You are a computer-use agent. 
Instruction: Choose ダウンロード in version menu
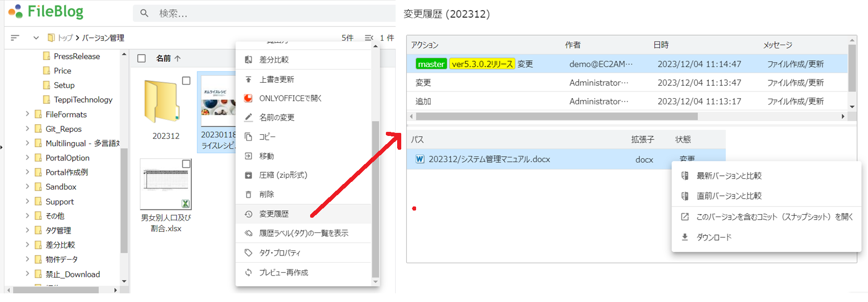tap(766, 237)
